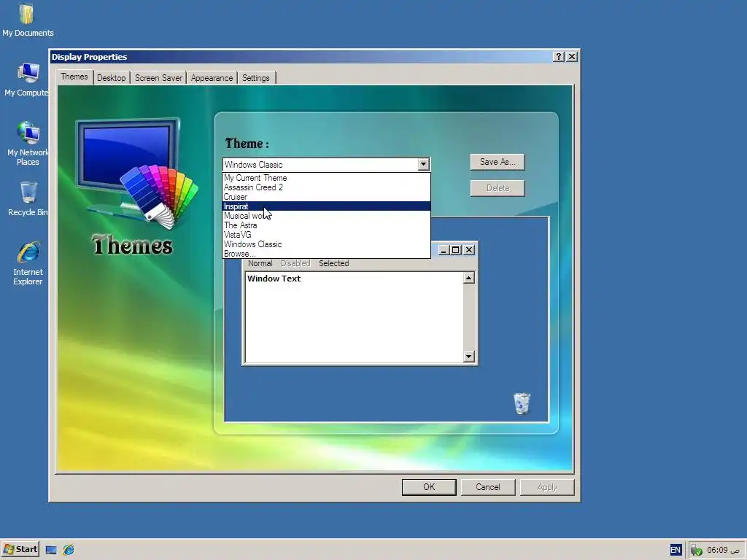Switch to the Themes tab
The height and width of the screenshot is (560, 747).
coord(74,77)
